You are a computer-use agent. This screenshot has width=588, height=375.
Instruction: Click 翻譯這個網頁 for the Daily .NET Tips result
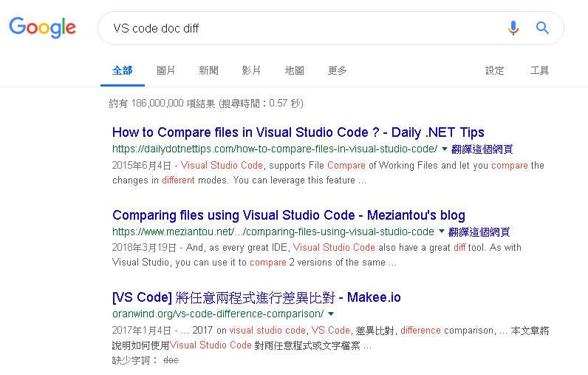482,149
